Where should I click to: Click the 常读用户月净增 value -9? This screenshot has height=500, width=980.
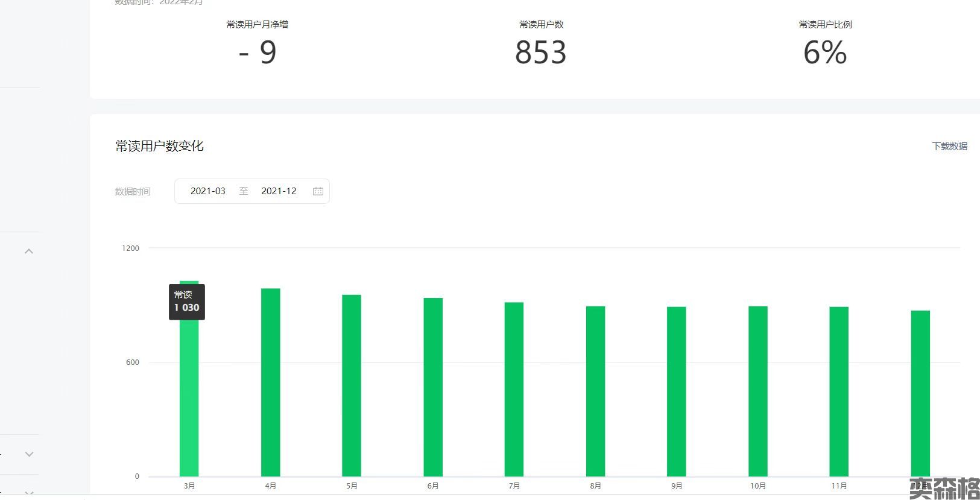point(258,52)
